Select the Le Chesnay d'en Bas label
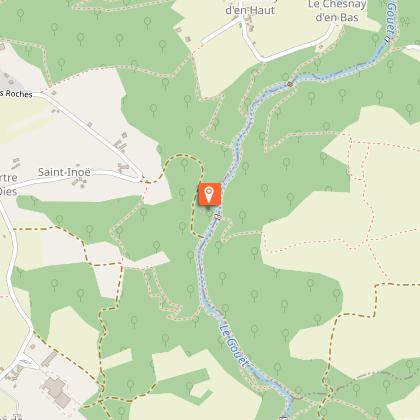The height and width of the screenshot is (420, 420). click(x=337, y=11)
